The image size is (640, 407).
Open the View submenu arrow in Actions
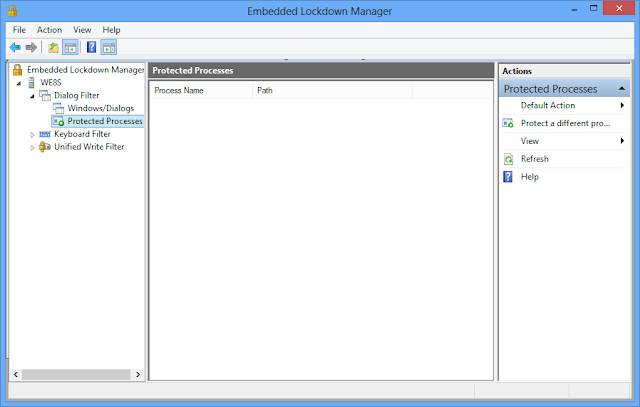point(622,141)
